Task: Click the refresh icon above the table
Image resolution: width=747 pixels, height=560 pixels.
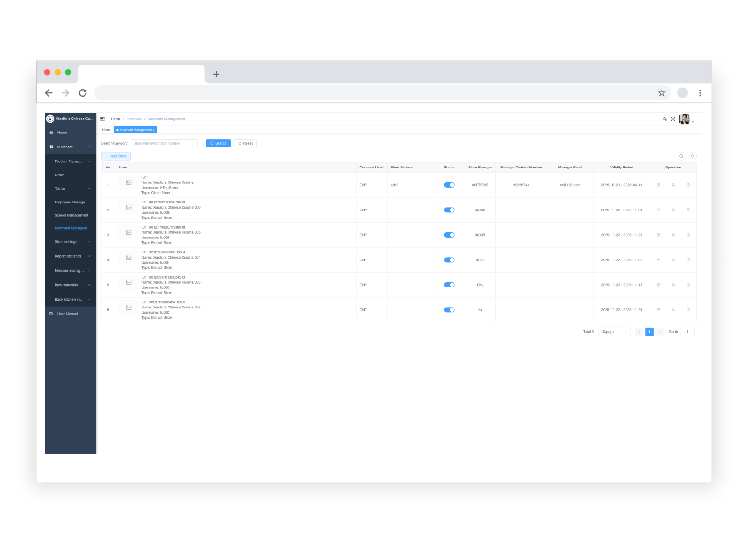Action: click(691, 156)
